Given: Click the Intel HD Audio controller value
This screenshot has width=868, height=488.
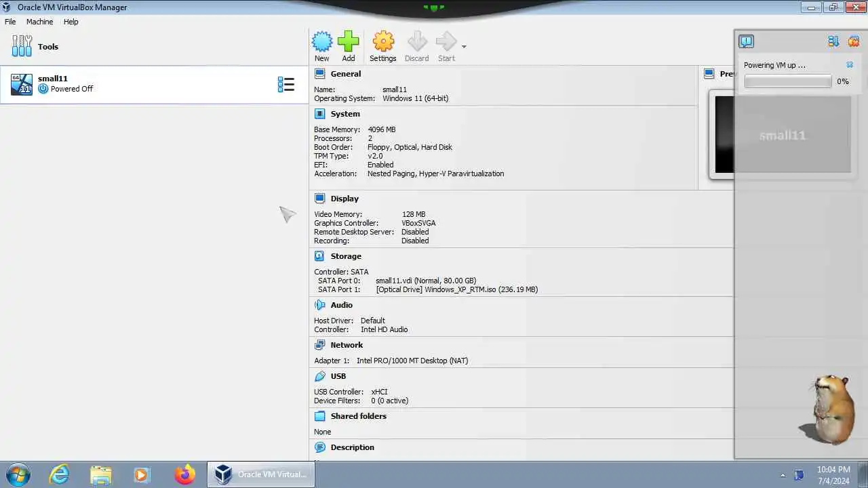Looking at the screenshot, I should 384,329.
